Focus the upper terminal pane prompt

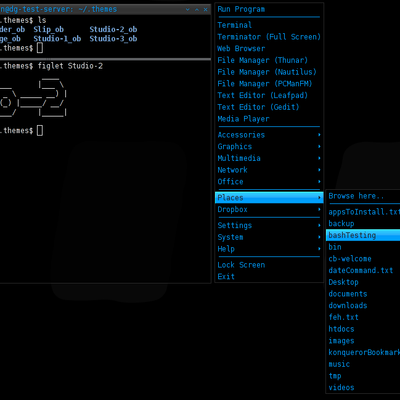[22, 48]
